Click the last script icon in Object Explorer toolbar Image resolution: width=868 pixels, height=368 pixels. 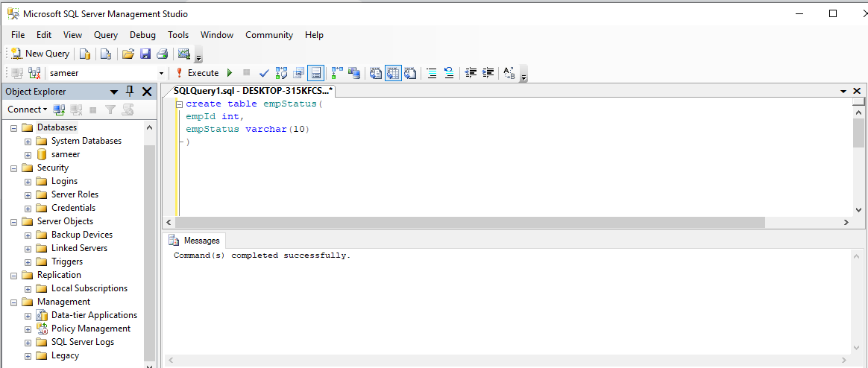click(x=128, y=110)
